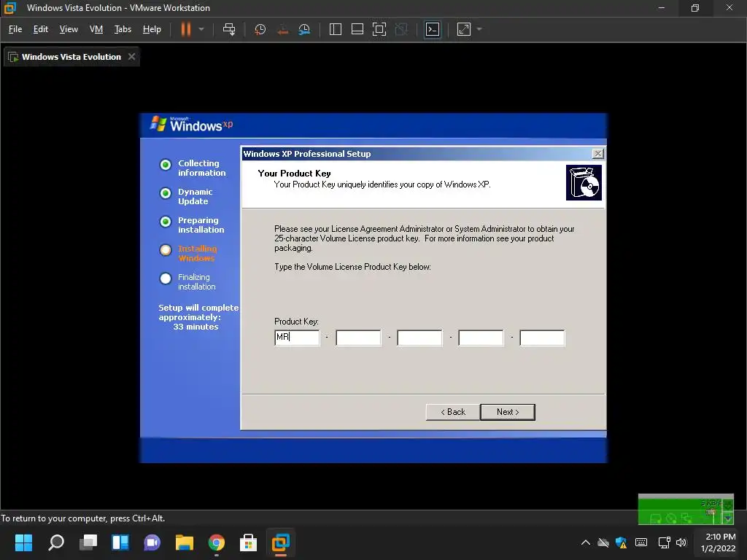
Task: Open Microsoft Store from the taskbar
Action: (x=248, y=542)
